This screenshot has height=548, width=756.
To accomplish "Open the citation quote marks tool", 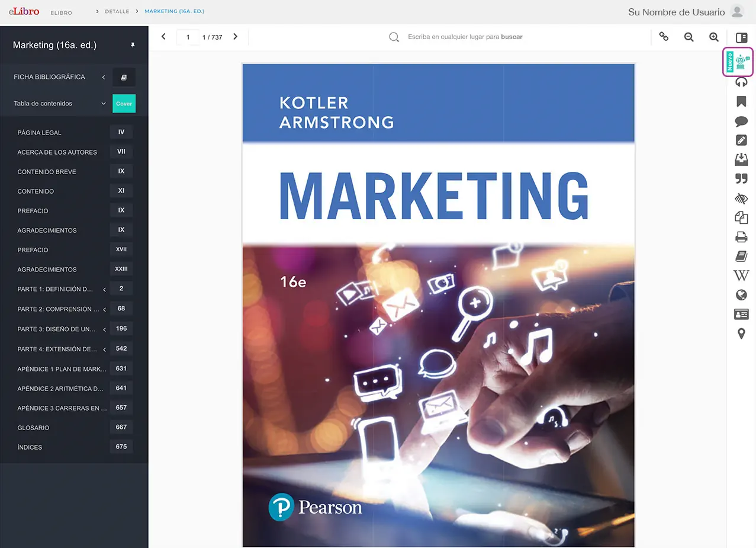I will tap(741, 179).
